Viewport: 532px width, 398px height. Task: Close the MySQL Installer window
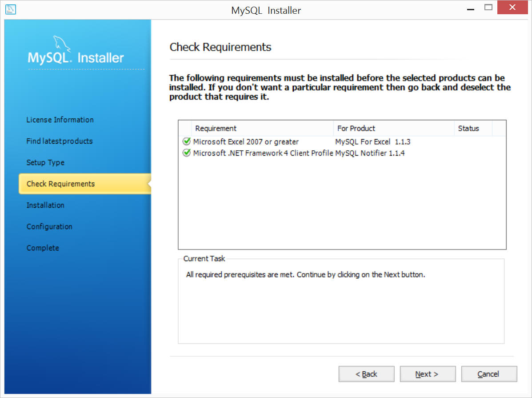click(512, 7)
